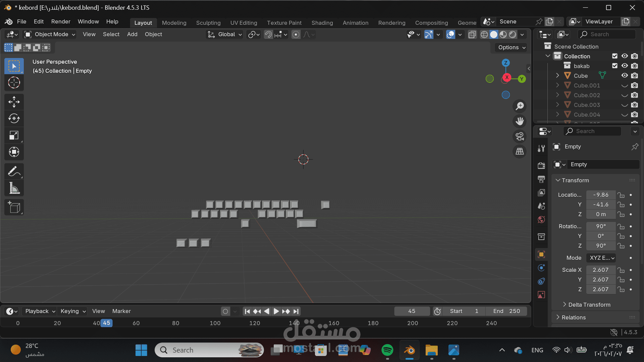Select the Rotate tool

(14, 118)
